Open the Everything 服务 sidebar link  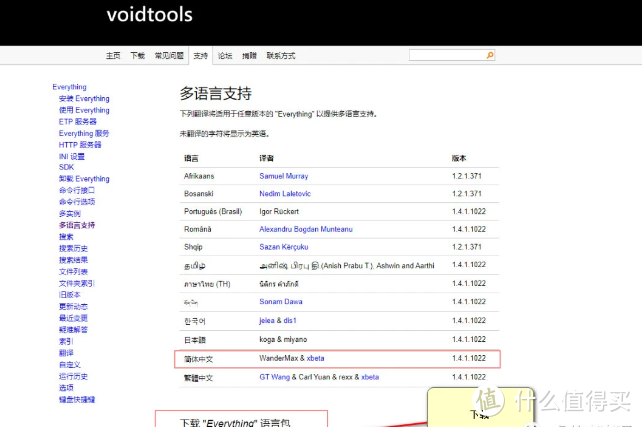[x=84, y=133]
